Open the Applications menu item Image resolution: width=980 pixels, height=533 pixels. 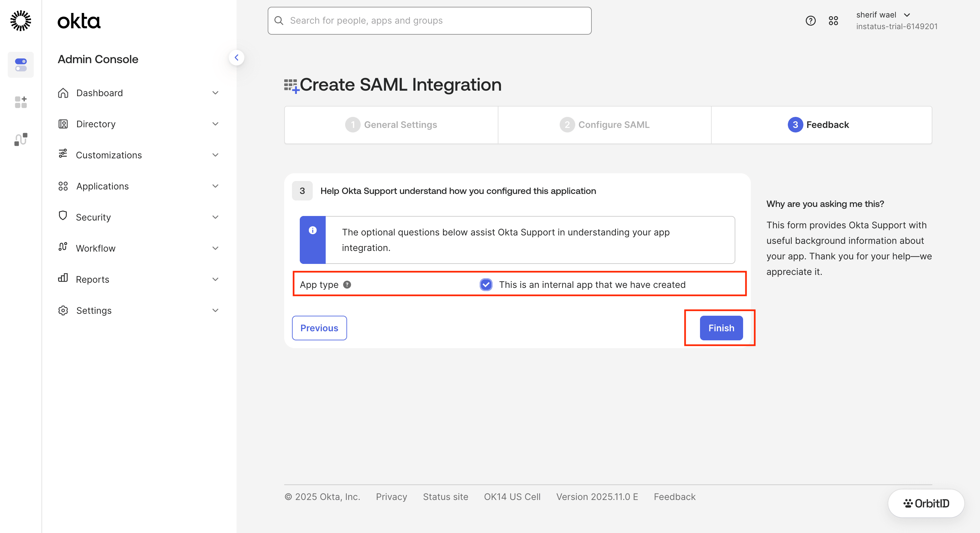138,186
